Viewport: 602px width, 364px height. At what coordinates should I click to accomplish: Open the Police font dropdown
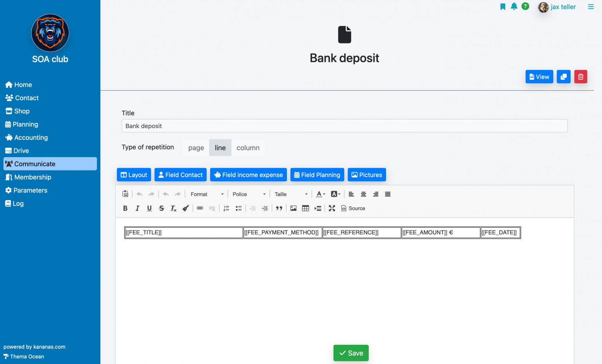(249, 194)
